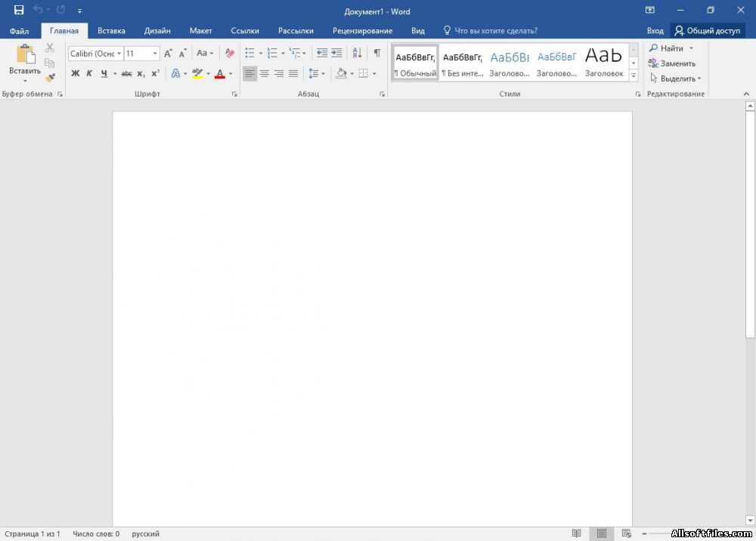
Task: Click the Заменить button
Action: (x=671, y=63)
